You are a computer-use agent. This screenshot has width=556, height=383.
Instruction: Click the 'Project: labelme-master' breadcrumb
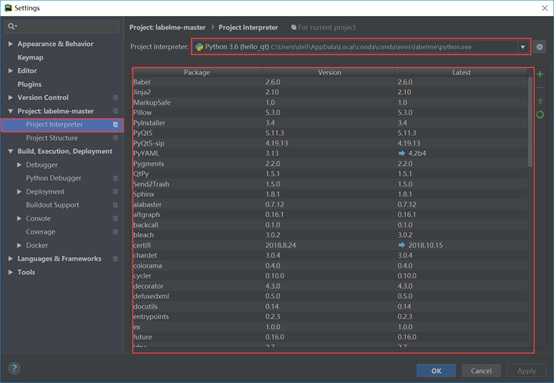167,28
